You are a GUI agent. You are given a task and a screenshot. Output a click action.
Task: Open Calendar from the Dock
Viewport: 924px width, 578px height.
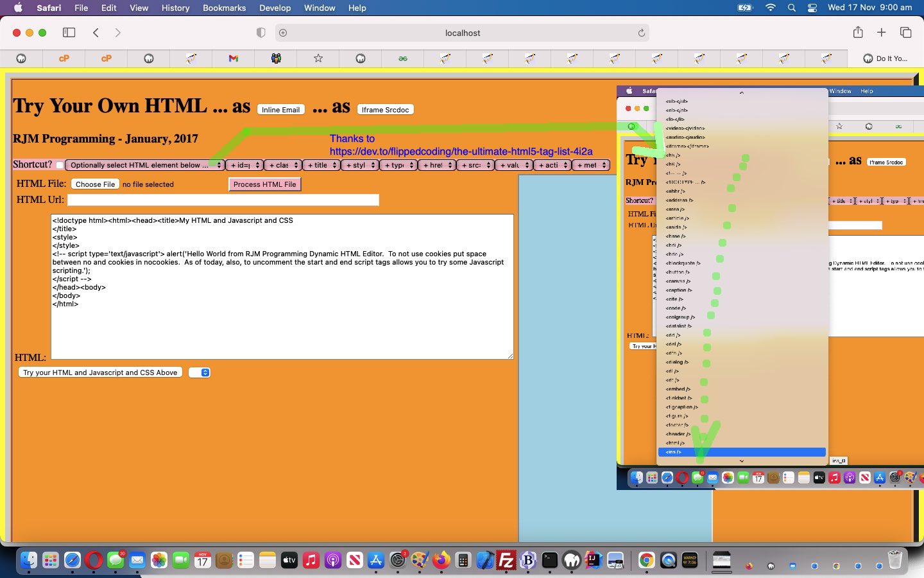[203, 561]
